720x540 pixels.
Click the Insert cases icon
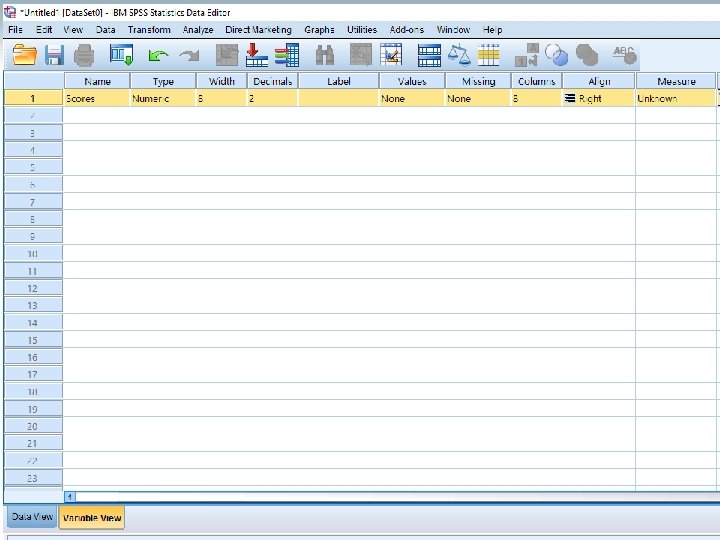(x=360, y=55)
